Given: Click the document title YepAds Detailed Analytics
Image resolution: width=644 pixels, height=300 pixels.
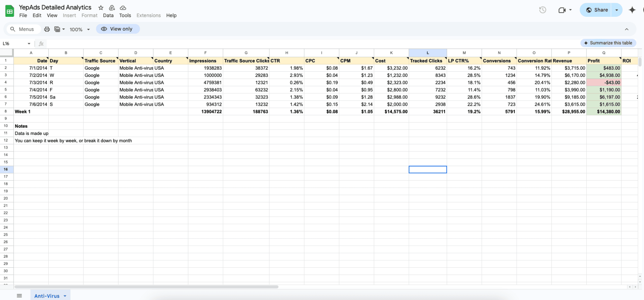Looking at the screenshot, I should 55,7.
